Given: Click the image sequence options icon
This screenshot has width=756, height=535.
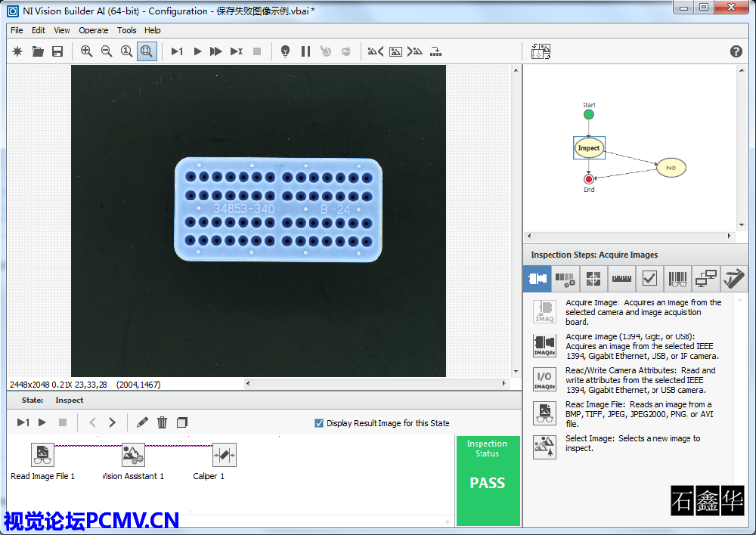Looking at the screenshot, I should tap(436, 51).
